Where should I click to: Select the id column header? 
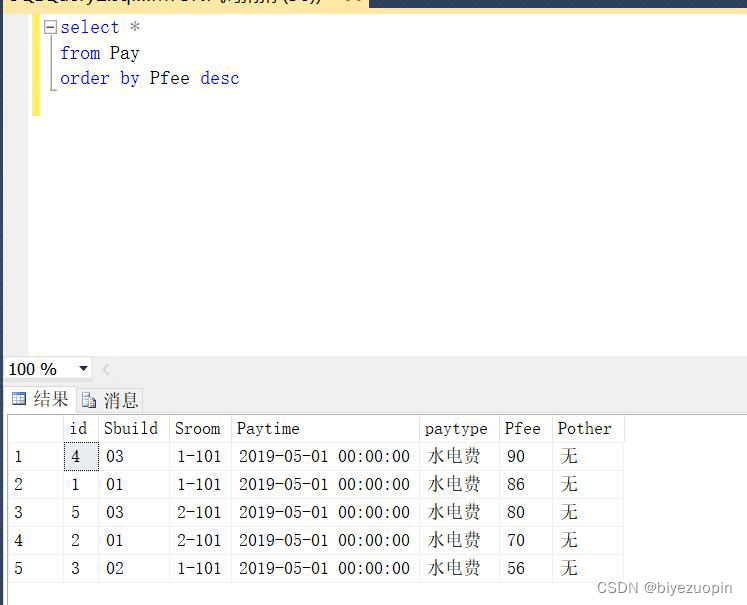point(81,428)
